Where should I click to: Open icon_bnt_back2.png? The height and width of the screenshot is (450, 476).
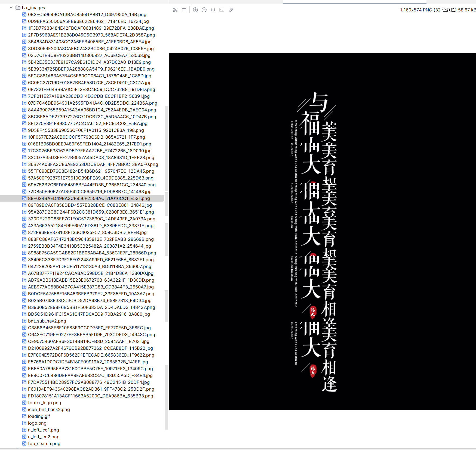click(49, 409)
